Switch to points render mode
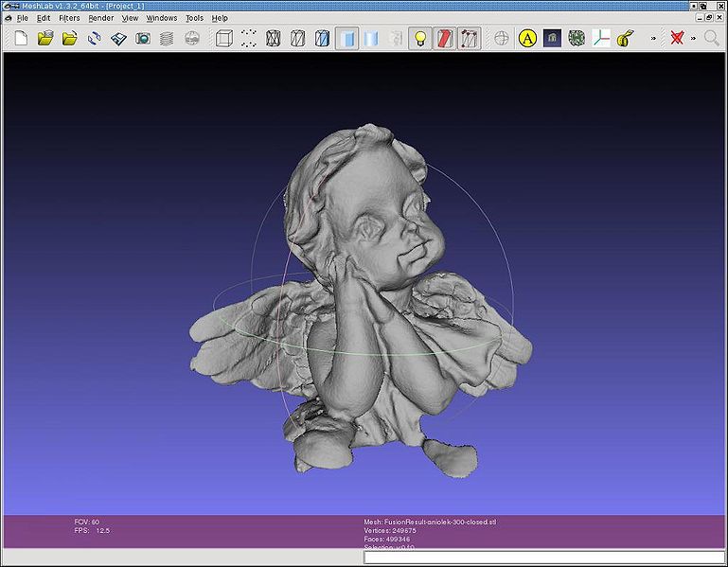The image size is (728, 567). point(249,39)
